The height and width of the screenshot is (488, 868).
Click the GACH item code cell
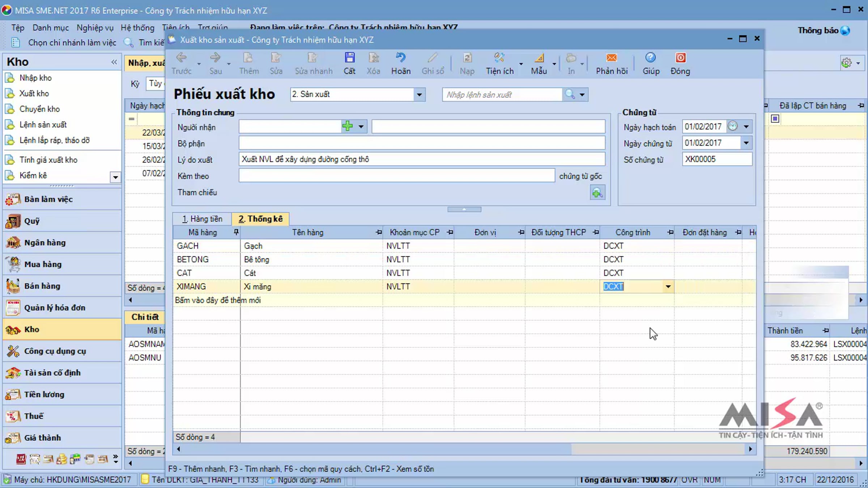click(207, 246)
